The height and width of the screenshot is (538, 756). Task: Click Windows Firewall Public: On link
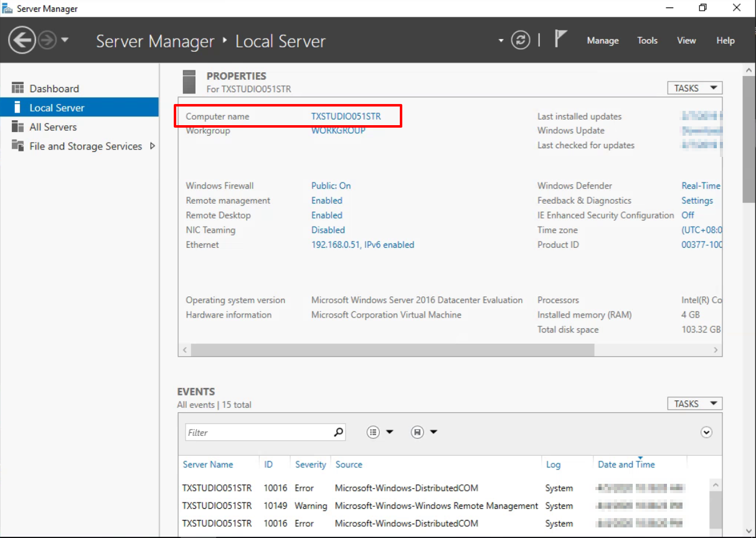click(x=331, y=186)
